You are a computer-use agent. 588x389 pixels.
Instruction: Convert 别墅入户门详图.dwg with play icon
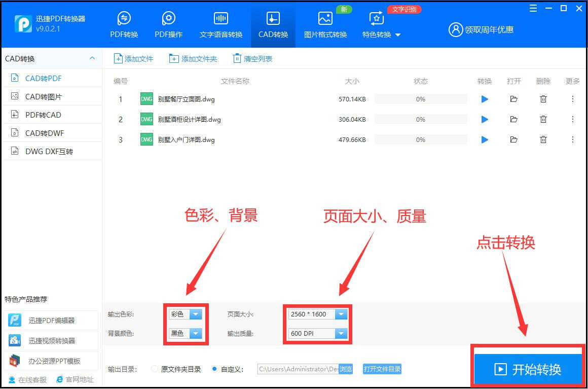pos(485,139)
